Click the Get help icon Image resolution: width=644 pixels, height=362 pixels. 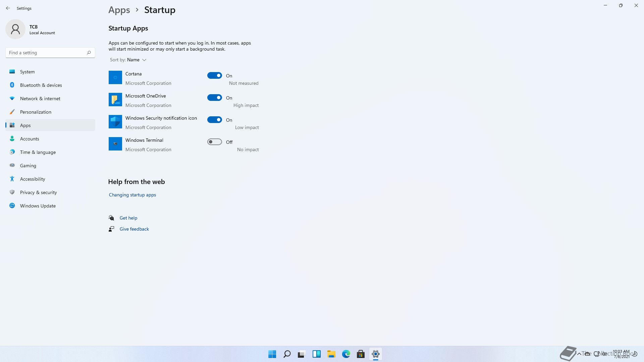pos(111,218)
